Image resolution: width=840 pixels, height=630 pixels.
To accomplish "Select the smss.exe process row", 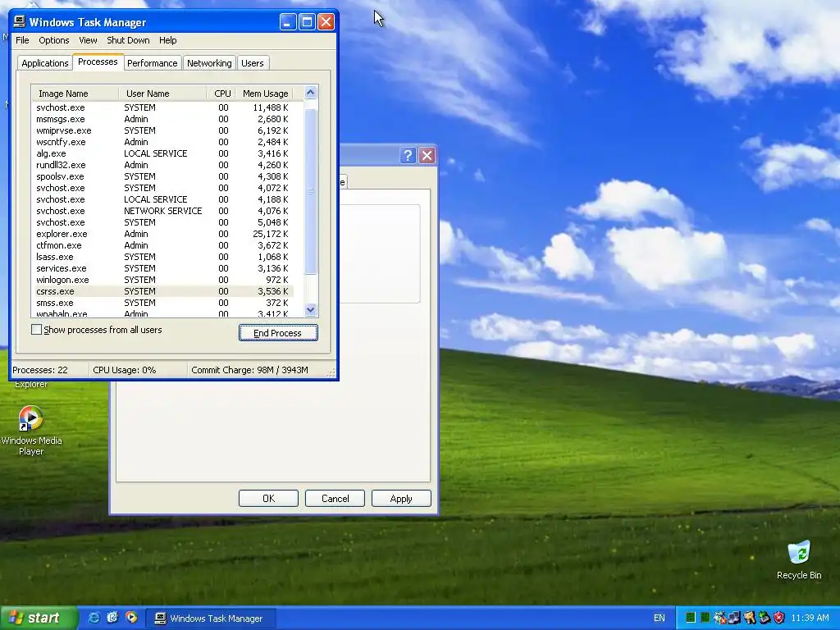I will click(163, 303).
